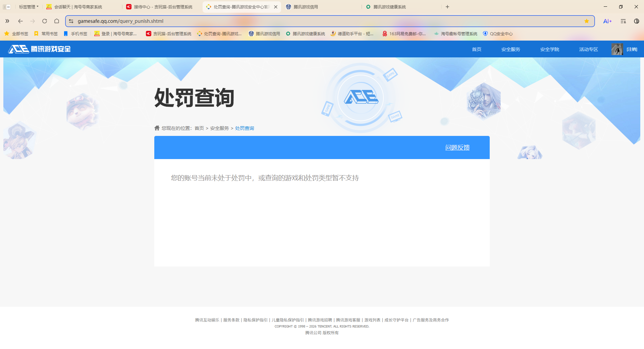Viewport: 644px width, 349px height.
Task: Open the 隐私保护指引 footer link
Action: [256, 320]
